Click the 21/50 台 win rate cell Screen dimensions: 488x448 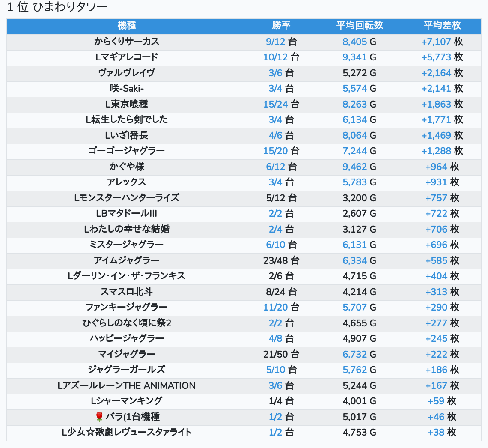(281, 355)
